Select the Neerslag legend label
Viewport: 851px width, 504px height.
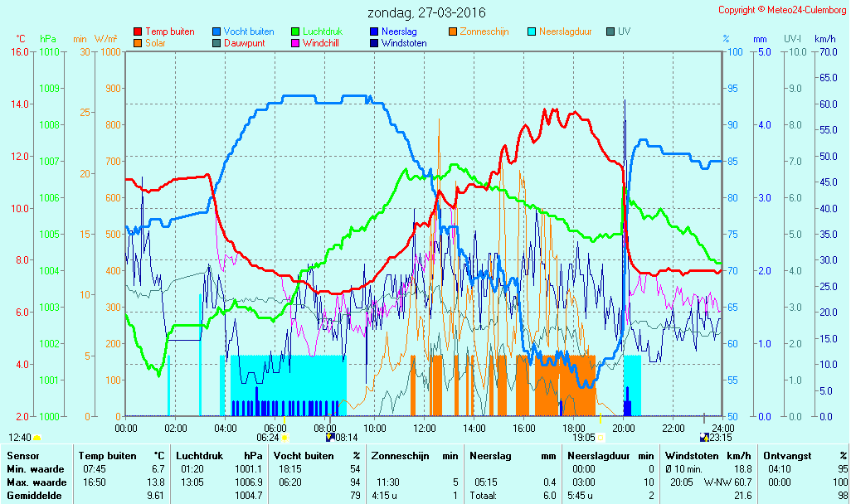(x=399, y=32)
